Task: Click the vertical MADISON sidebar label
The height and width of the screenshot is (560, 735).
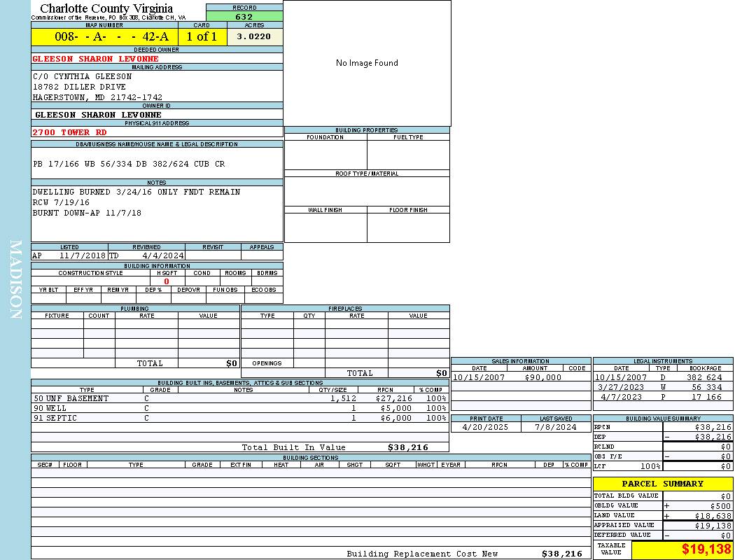Action: 15,280
